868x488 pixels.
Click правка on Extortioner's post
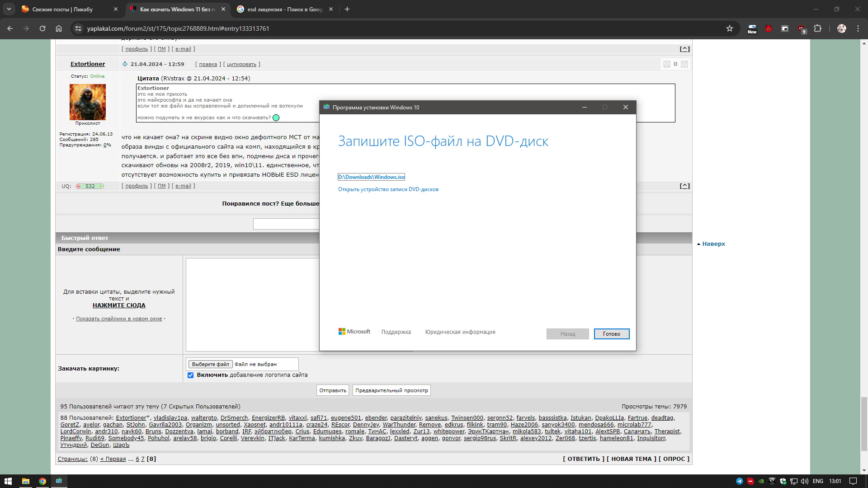click(x=208, y=65)
